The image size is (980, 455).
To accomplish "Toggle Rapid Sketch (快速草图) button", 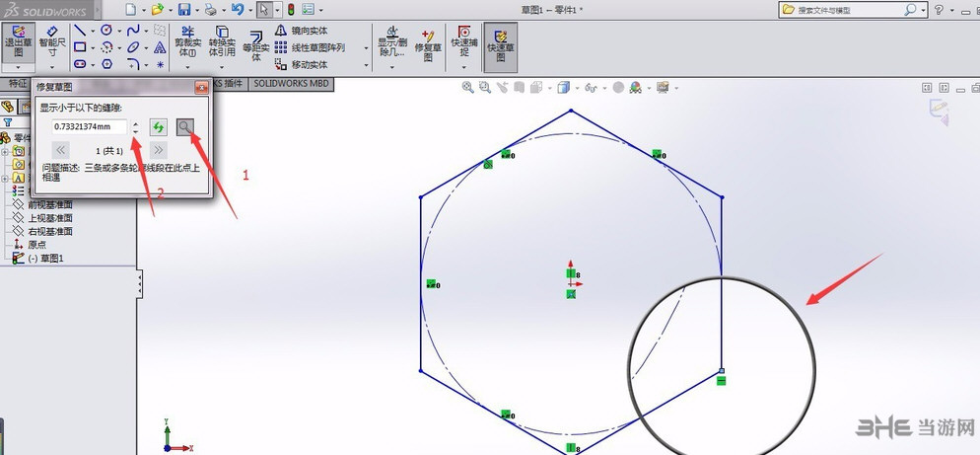I will click(x=501, y=45).
